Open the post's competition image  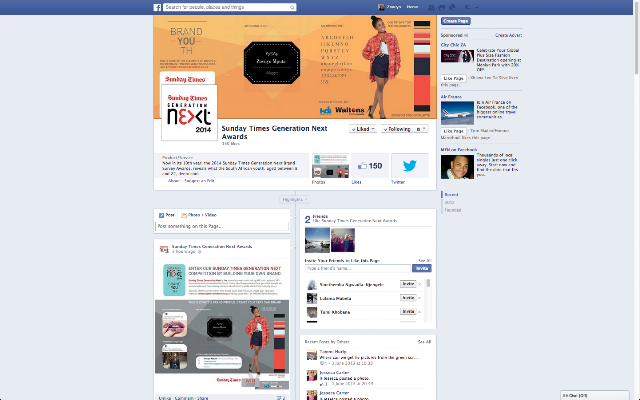point(222,325)
